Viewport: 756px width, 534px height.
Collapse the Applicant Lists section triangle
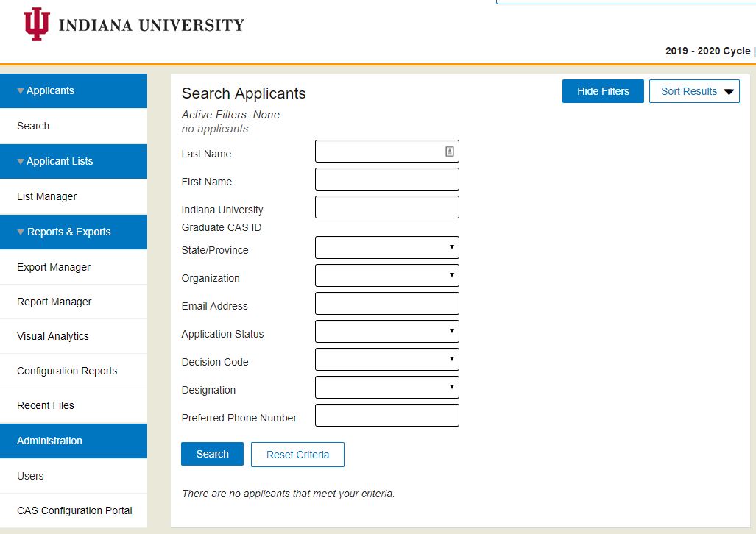click(x=21, y=162)
